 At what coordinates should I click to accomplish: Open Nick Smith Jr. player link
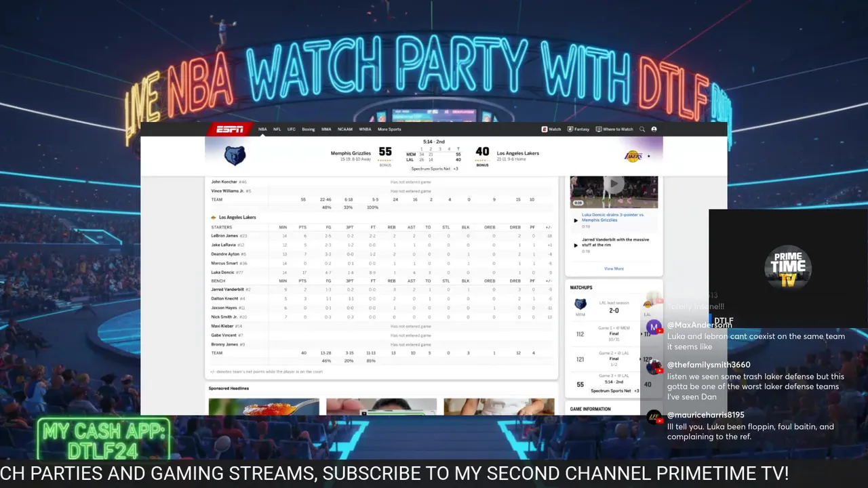pyautogui.click(x=224, y=317)
